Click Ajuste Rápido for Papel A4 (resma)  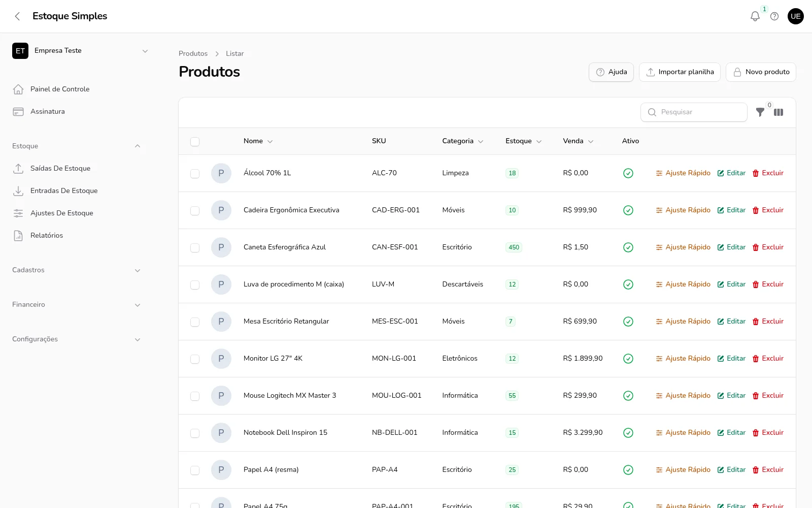[x=683, y=470]
